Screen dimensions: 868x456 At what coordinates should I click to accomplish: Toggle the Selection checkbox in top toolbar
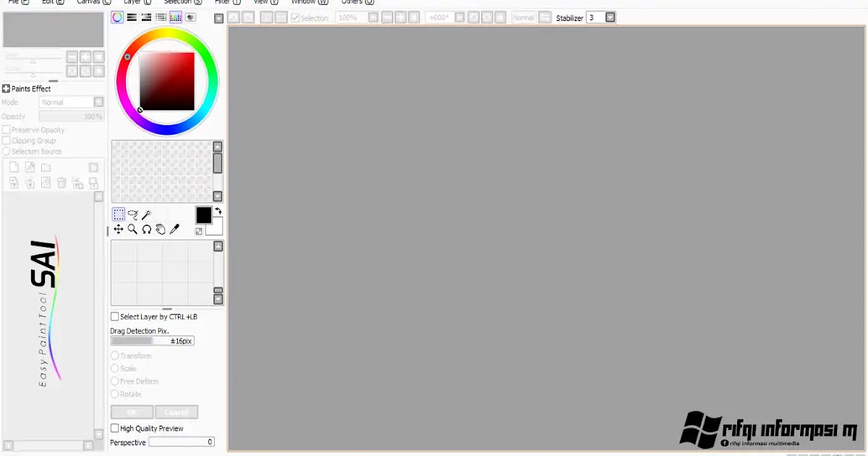(x=295, y=17)
